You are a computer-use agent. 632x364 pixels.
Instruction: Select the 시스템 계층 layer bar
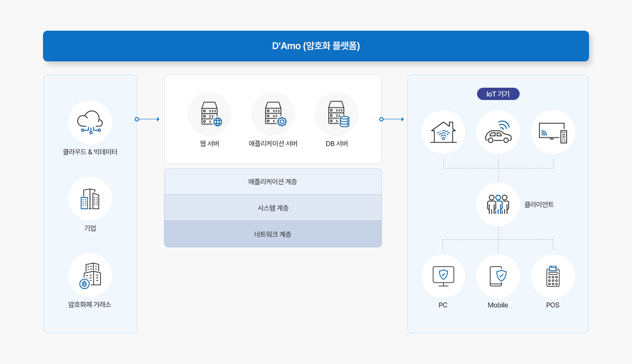click(x=273, y=208)
